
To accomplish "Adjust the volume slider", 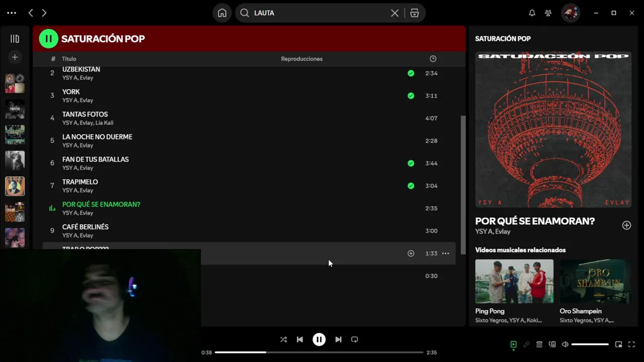I will coord(590,344).
